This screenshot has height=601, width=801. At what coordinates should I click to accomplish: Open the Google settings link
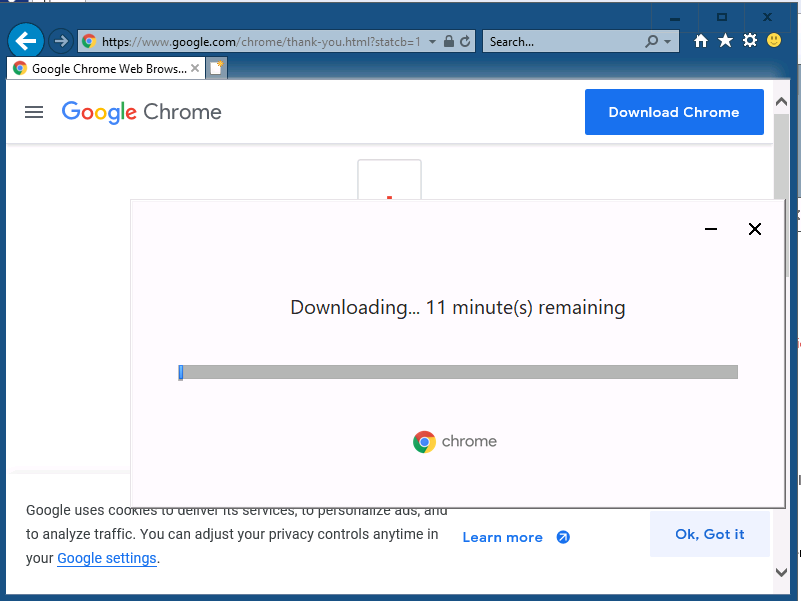(107, 558)
